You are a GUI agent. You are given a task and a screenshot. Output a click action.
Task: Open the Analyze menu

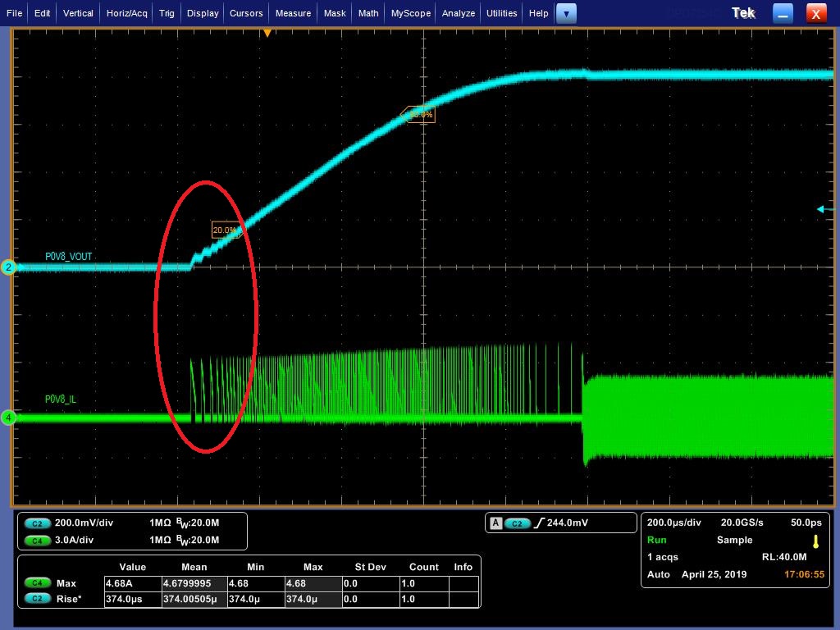pyautogui.click(x=458, y=13)
